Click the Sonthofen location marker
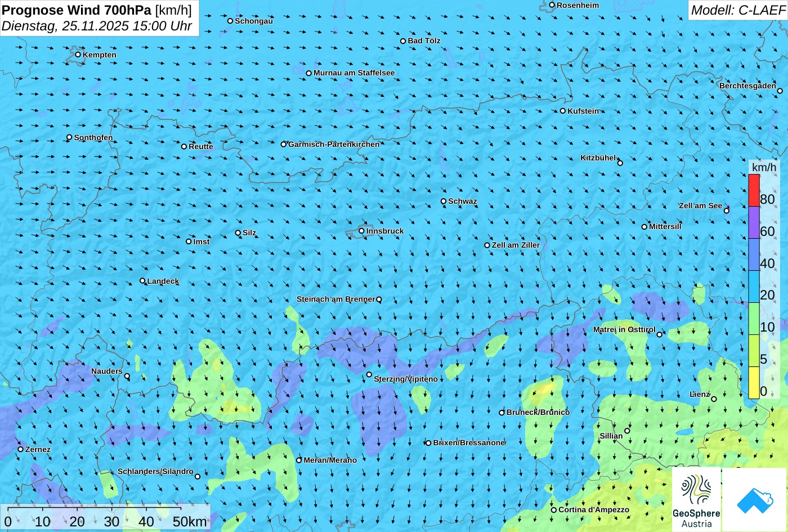788x532 pixels. 69,137
